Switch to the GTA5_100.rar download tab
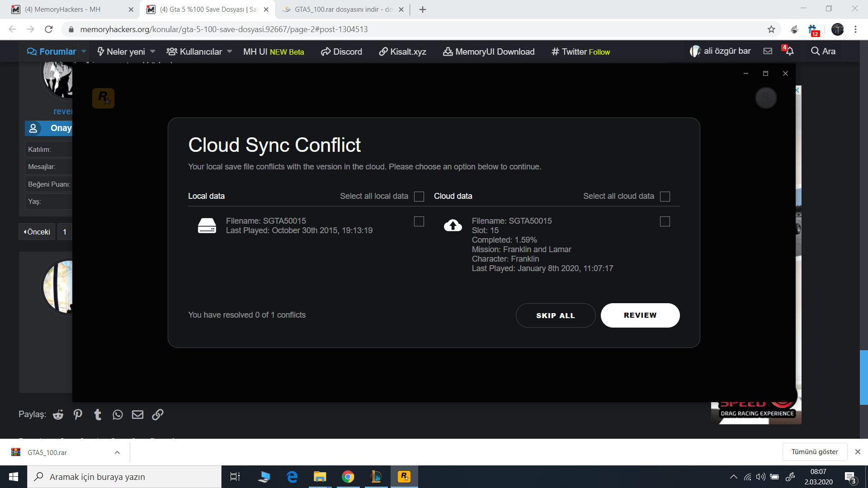868x488 pixels. [342, 9]
